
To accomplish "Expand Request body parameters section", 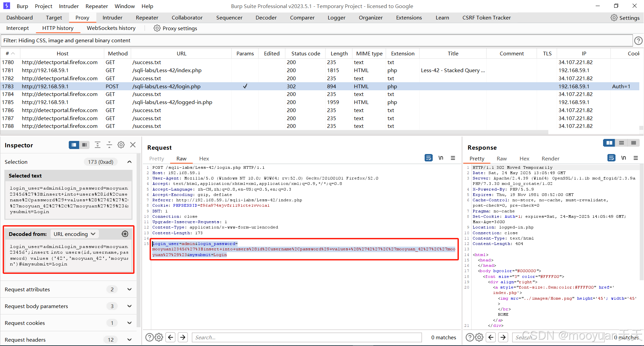I will click(129, 306).
